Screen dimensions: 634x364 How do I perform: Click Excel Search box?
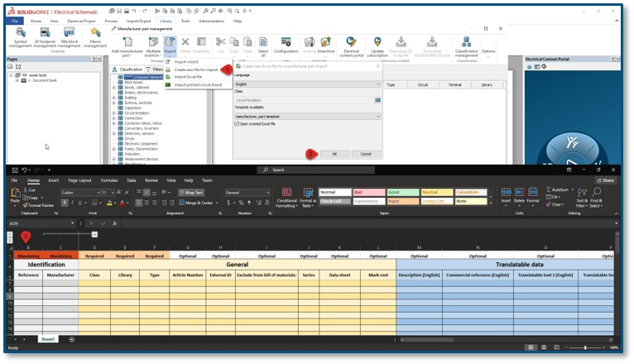click(x=316, y=170)
